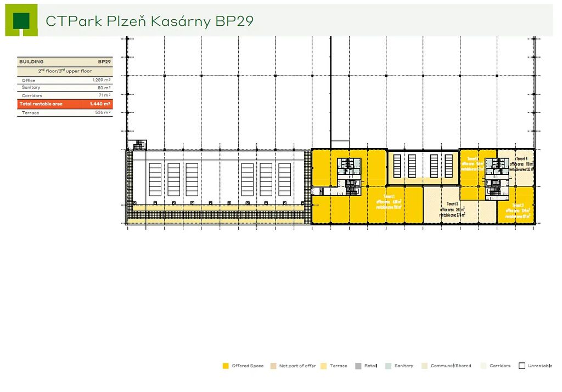Select the "Sanitary" row label in the table
The image size is (562, 392).
[31, 87]
